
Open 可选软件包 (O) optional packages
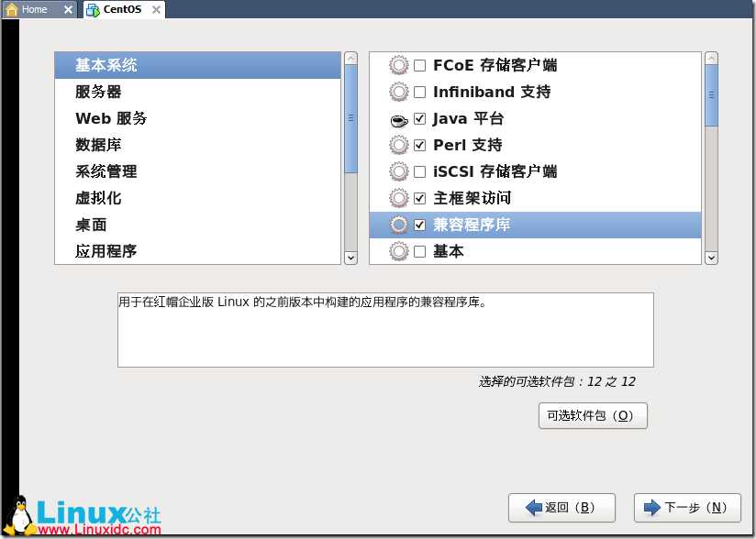[x=593, y=415]
